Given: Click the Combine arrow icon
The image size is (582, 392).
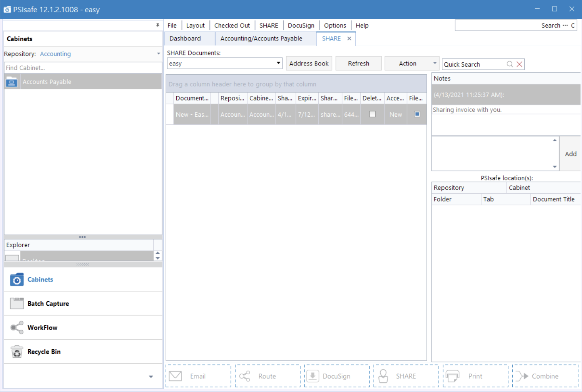Looking at the screenshot, I should [x=522, y=376].
